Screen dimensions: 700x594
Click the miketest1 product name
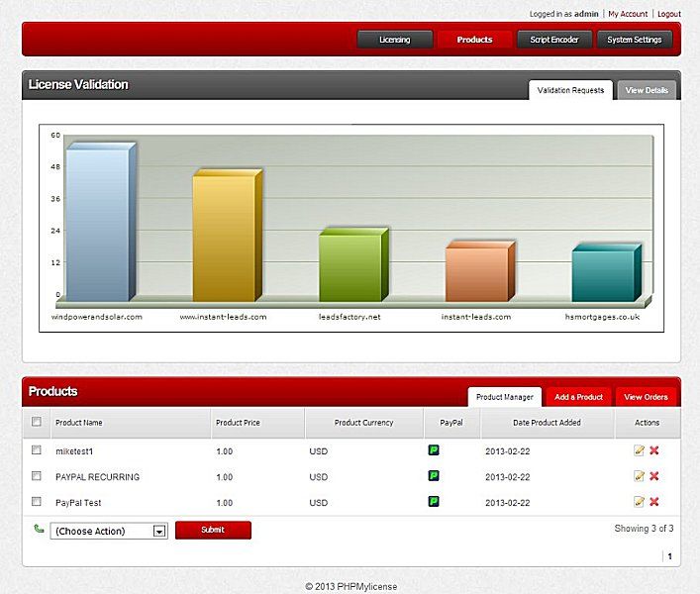[74, 451]
